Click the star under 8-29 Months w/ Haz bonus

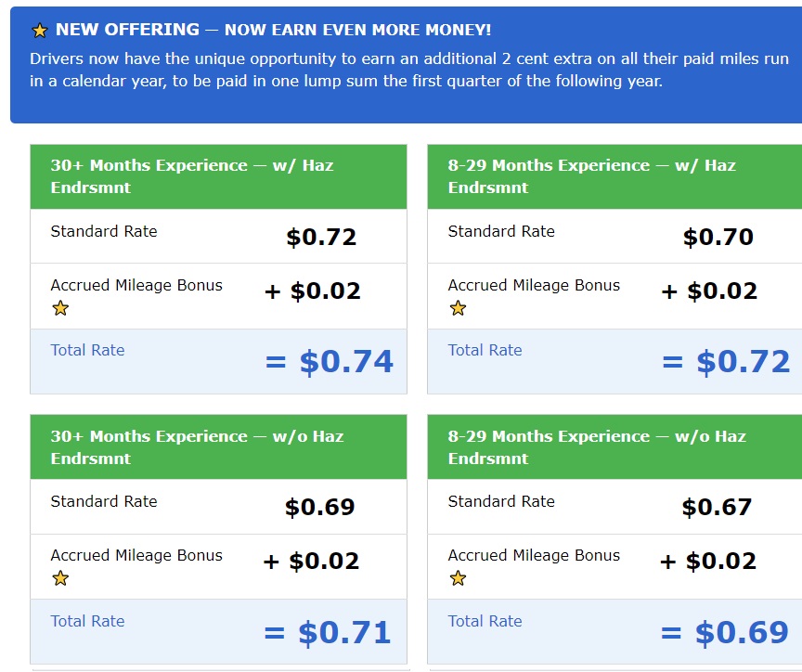pyautogui.click(x=458, y=308)
